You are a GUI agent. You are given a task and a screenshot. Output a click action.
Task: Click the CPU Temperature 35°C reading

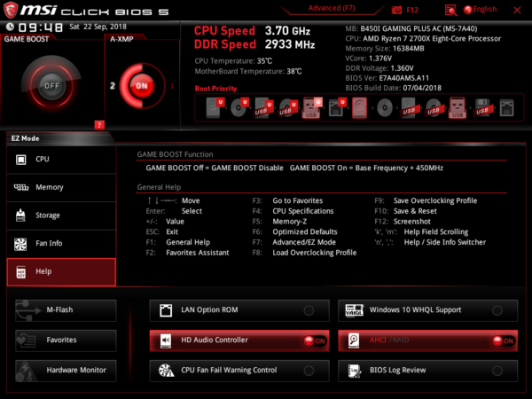(233, 61)
